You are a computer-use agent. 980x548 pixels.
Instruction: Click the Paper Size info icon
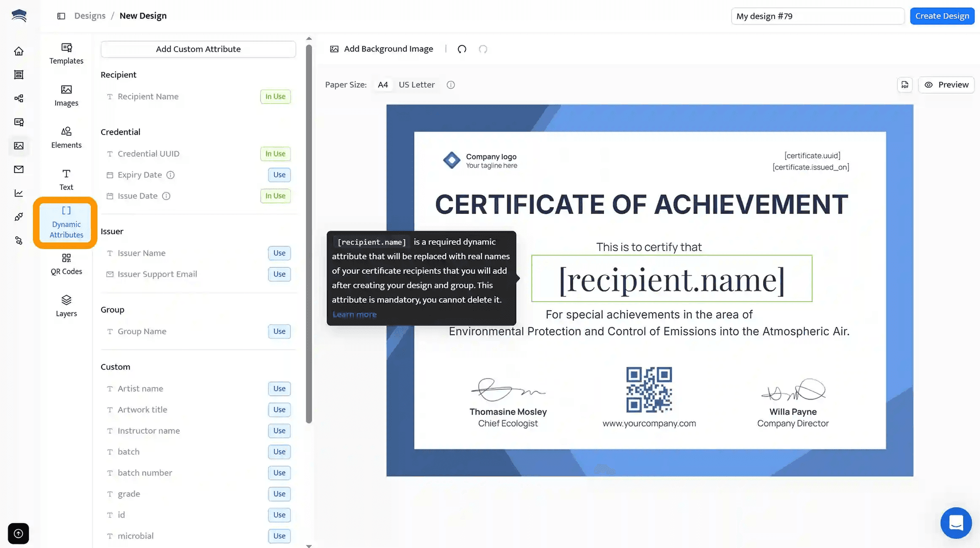click(451, 85)
